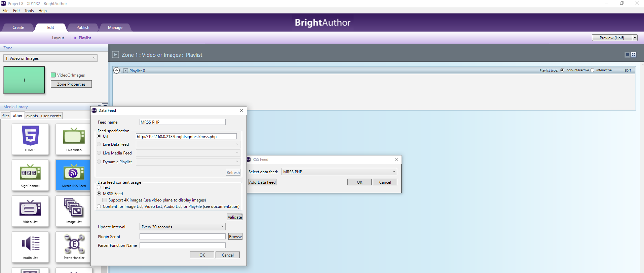Switch playlist to list view icon
Image resolution: width=644 pixels, height=273 pixels.
627,55
